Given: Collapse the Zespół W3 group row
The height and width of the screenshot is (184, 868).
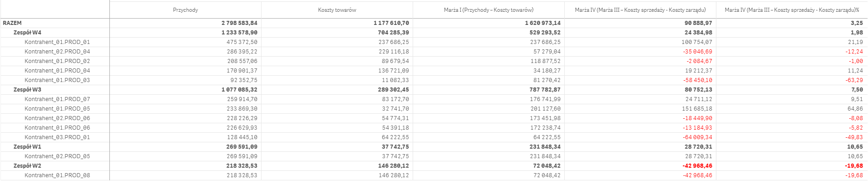Looking at the screenshot, I should (x=27, y=90).
